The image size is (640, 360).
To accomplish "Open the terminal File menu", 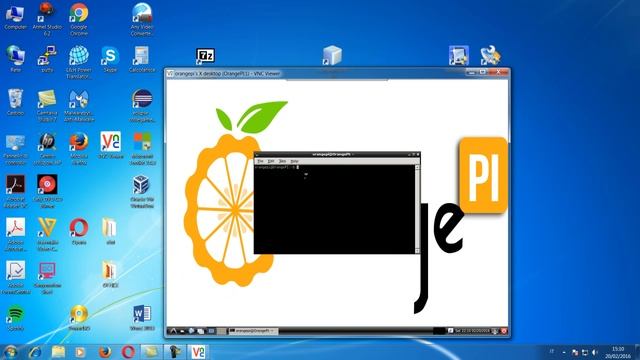I will click(260, 161).
